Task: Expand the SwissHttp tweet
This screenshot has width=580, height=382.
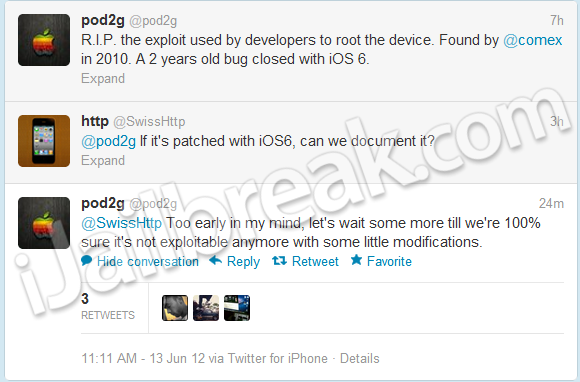Action: [x=103, y=160]
